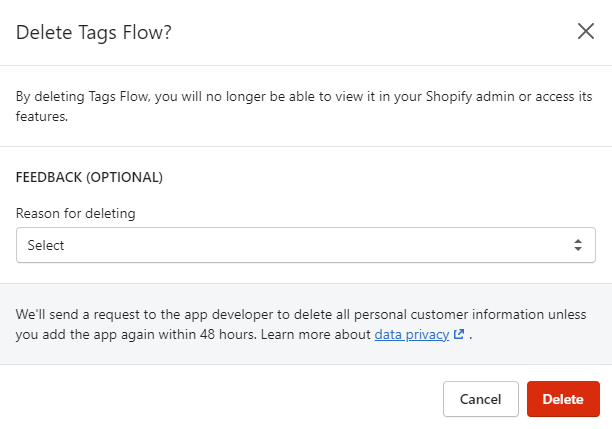The image size is (612, 429).
Task: Open the Reason for deleting dropdown
Action: (x=305, y=245)
